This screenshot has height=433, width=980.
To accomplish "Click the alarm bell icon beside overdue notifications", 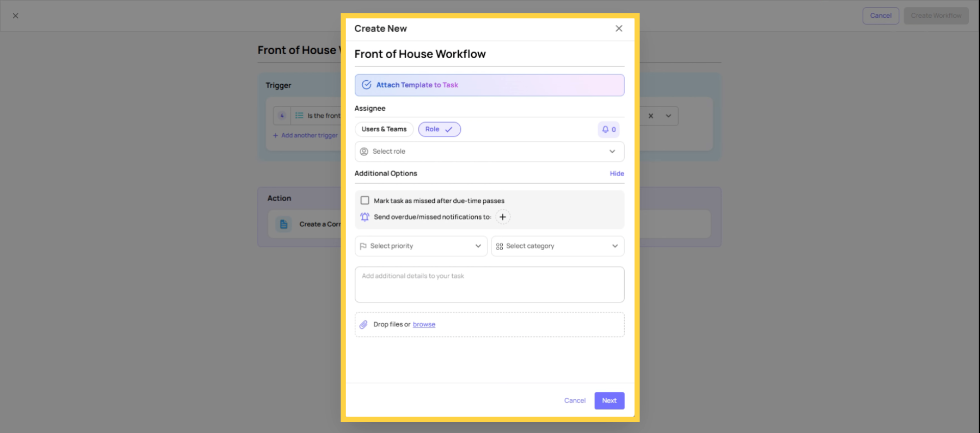I will click(364, 217).
